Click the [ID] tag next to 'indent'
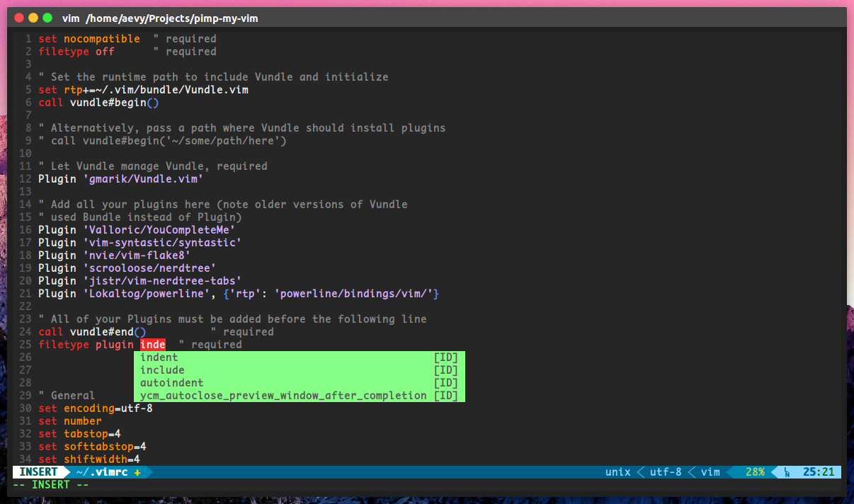Viewport: 854px width, 504px height. tap(446, 357)
